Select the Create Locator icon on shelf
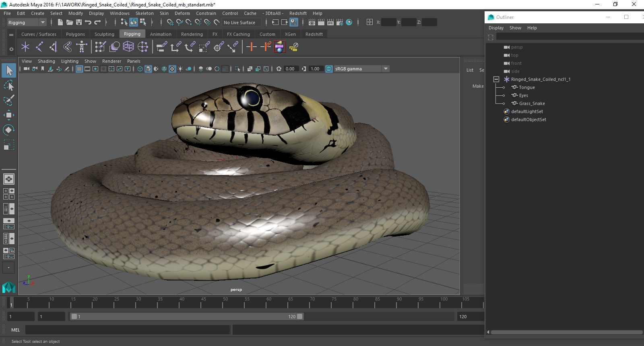The height and width of the screenshot is (346, 644). coord(25,47)
